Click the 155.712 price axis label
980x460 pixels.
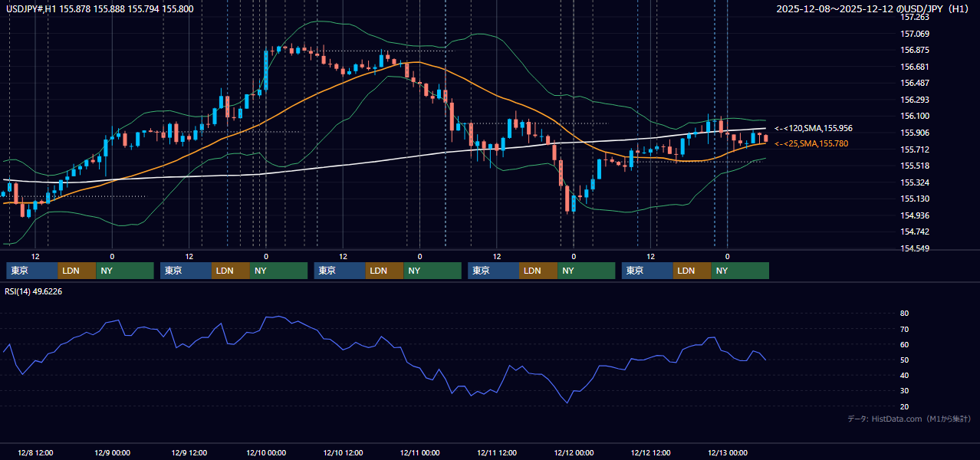point(914,149)
